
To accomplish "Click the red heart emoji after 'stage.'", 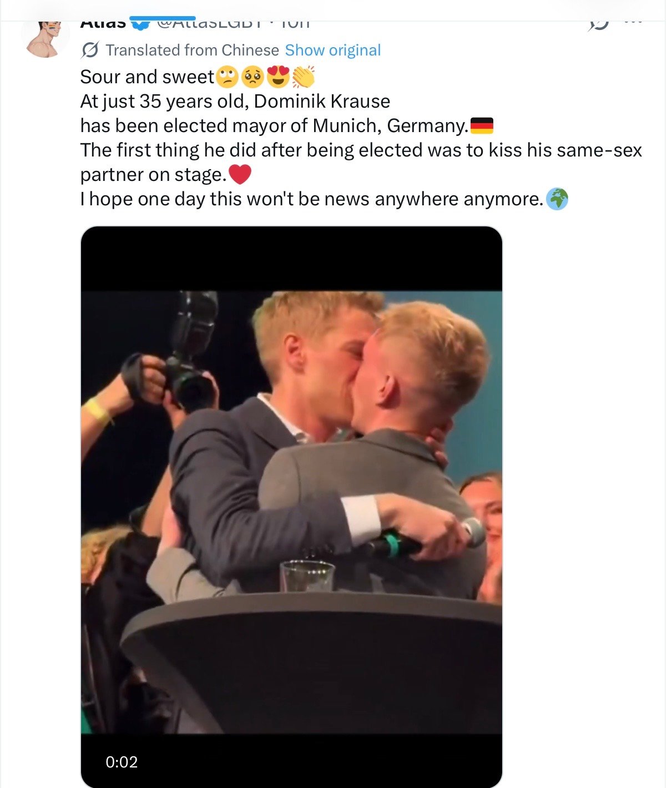I will (x=240, y=175).
